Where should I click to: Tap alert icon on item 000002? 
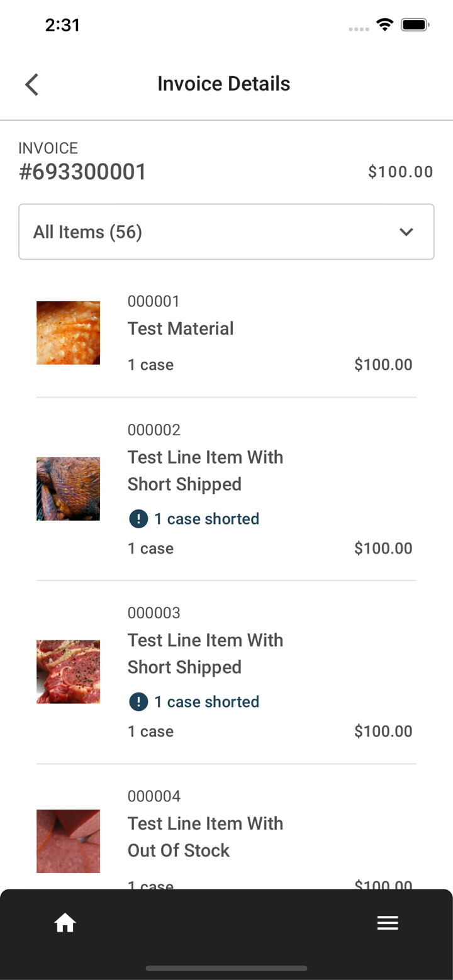[138, 519]
